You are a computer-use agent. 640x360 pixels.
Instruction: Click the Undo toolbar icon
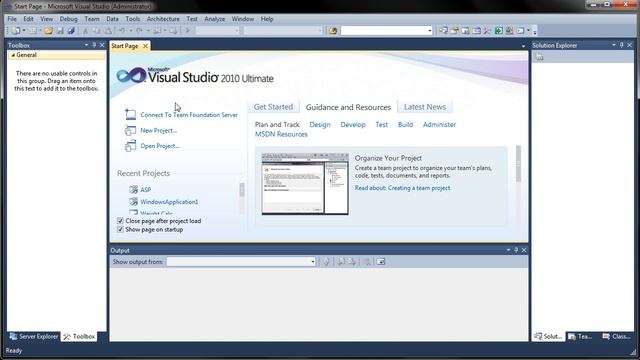point(122,31)
